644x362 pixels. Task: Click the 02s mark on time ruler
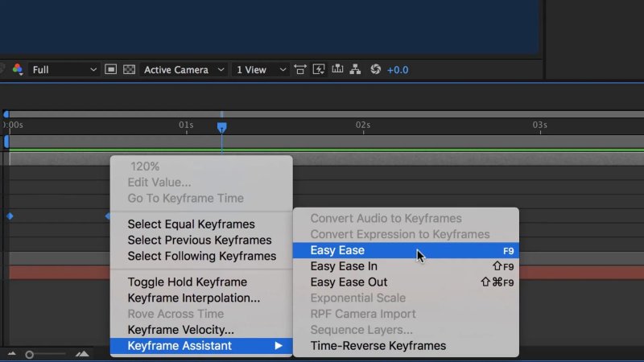(363, 125)
